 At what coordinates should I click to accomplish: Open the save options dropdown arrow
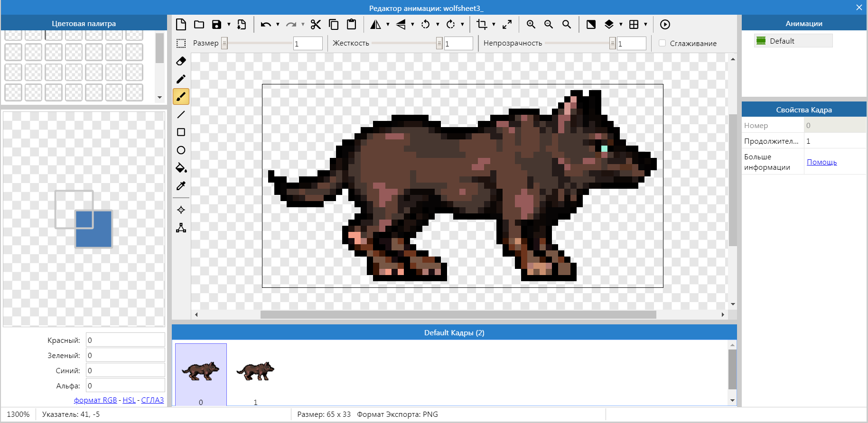point(229,25)
